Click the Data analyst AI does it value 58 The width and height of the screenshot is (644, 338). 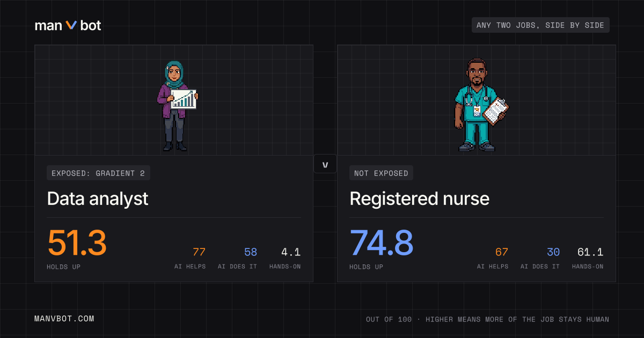point(251,252)
